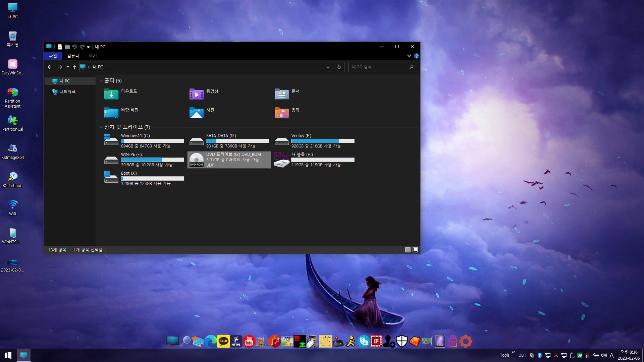The width and height of the screenshot is (644, 362).
Task: Open the 휴지통 recycle bin
Action: tap(13, 39)
